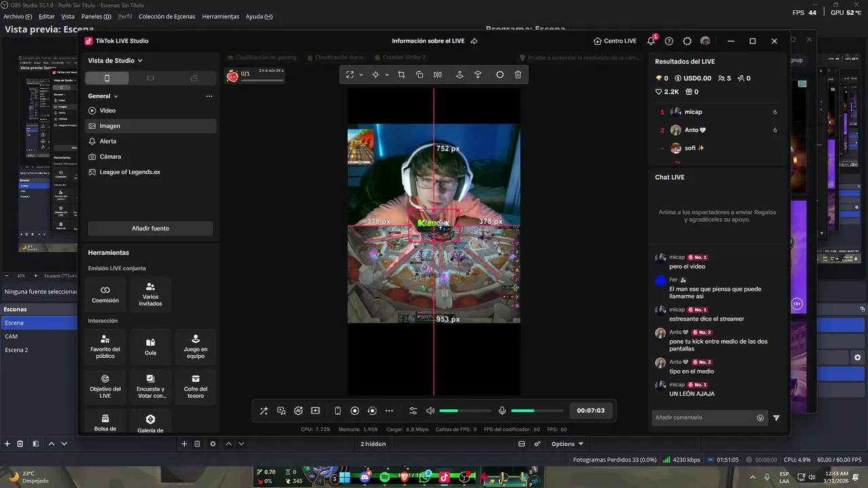Open the Coemisión tool
This screenshot has width=868, height=488.
[105, 294]
